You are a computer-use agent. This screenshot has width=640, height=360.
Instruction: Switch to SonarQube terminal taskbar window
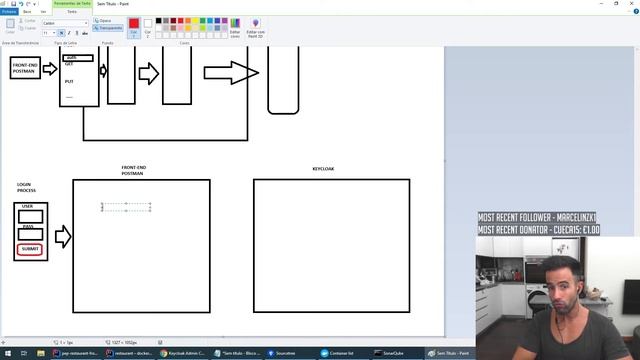[397, 353]
